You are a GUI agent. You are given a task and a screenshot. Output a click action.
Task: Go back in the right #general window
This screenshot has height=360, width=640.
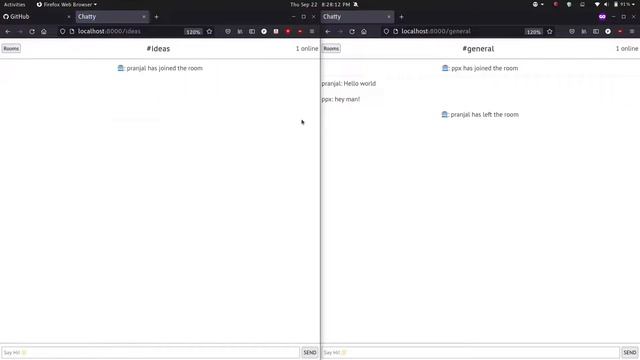pos(328,31)
